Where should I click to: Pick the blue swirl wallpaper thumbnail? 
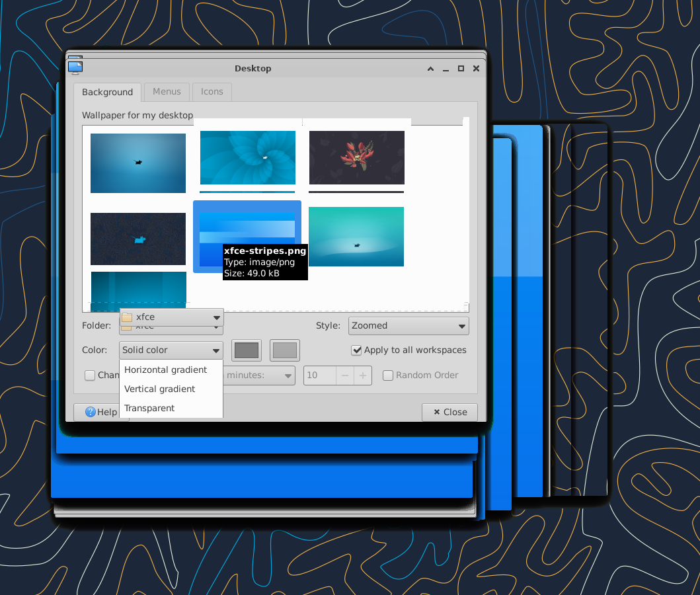(247, 157)
